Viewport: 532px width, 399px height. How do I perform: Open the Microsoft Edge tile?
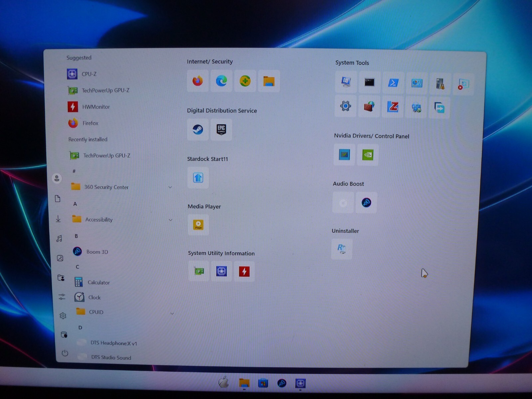point(221,81)
